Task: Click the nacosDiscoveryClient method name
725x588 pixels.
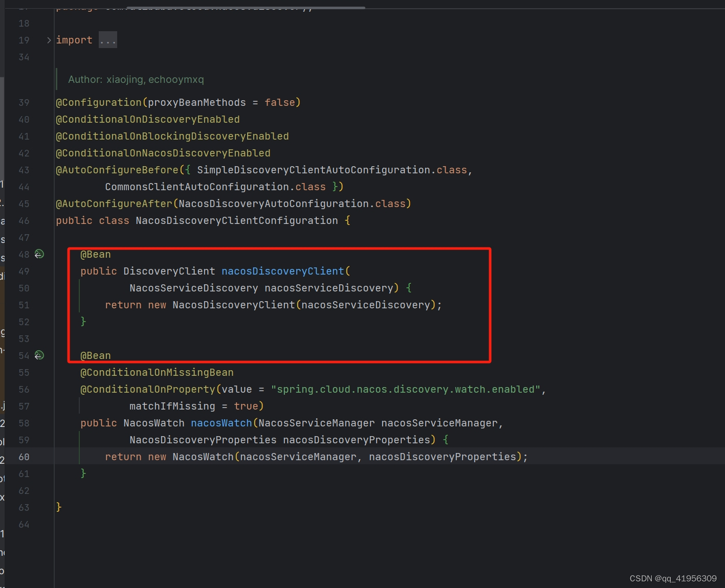Action: [x=283, y=272]
